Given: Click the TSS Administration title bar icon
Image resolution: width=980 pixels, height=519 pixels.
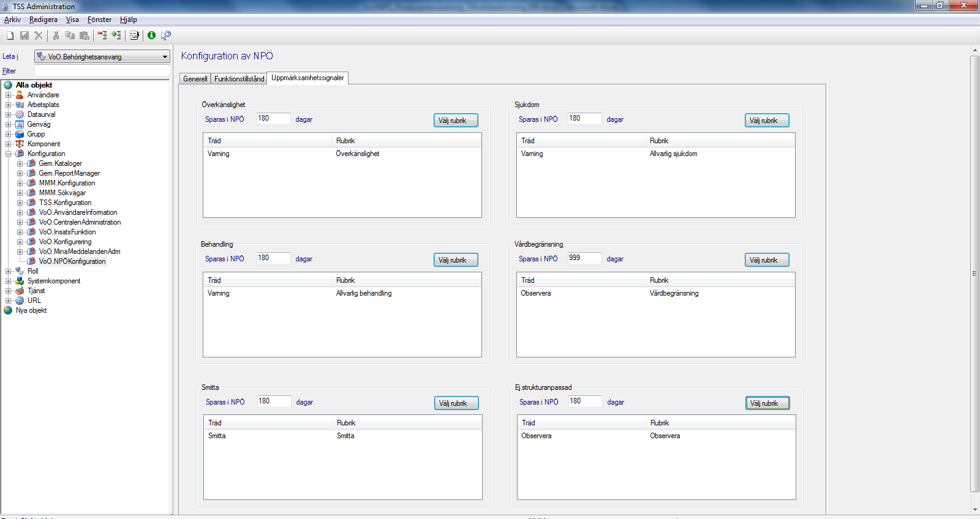Looking at the screenshot, I should (6, 7).
